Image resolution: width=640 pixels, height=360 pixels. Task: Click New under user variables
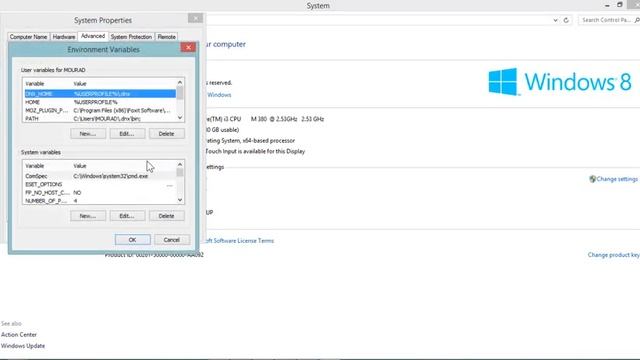coord(88,134)
